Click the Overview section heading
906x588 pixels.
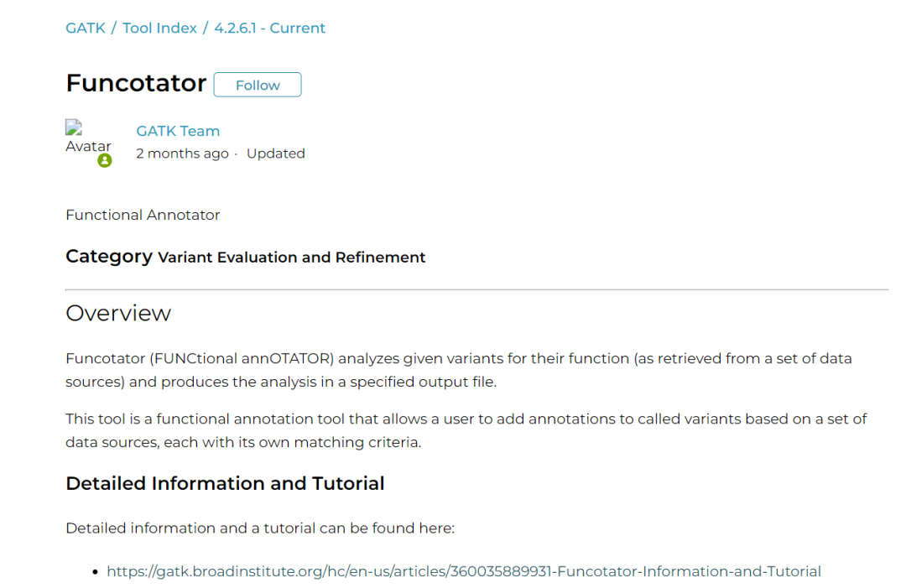(118, 313)
